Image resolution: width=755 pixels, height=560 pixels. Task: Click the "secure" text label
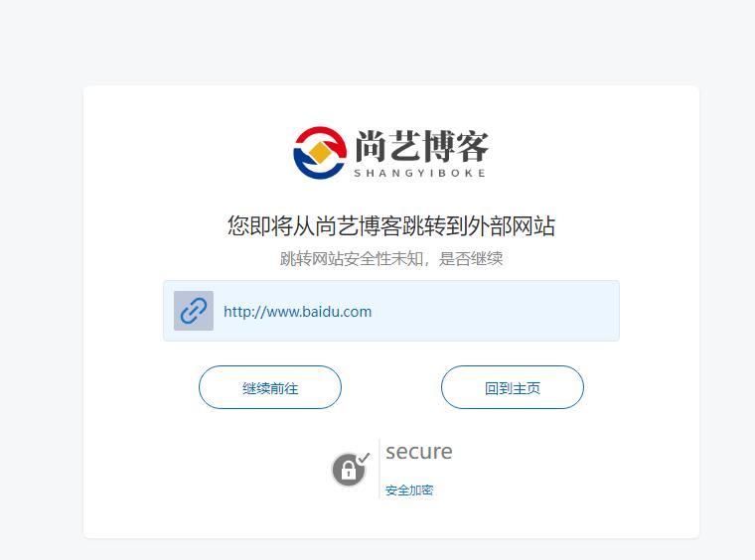[x=419, y=451]
